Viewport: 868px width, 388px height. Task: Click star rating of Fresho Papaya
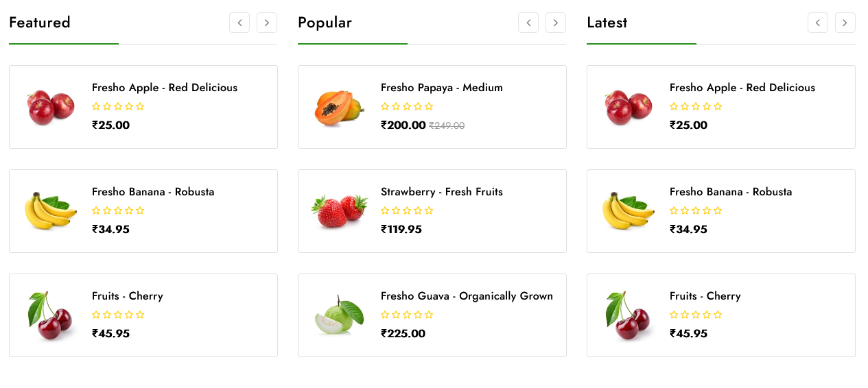click(x=407, y=106)
